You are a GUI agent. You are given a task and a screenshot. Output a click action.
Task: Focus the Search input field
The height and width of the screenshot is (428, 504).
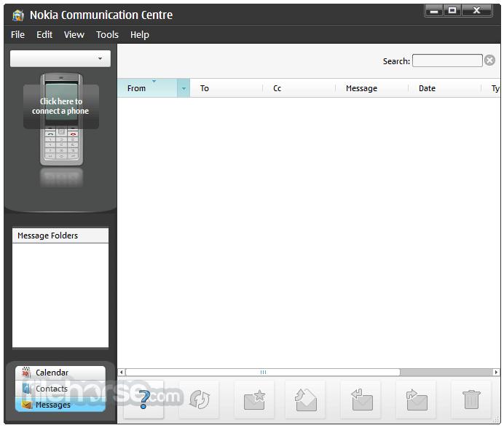pos(447,61)
